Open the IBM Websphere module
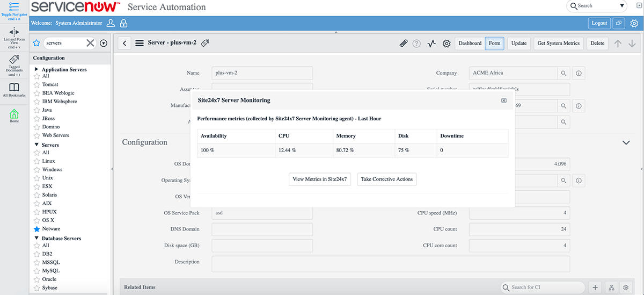 [60, 102]
